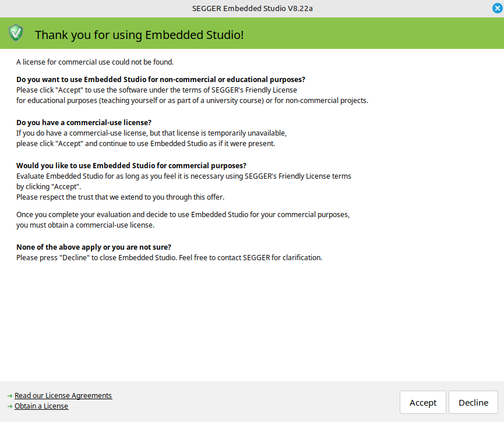Close the SEGGER Embedded Studio dialog window
Image resolution: width=504 pixels, height=422 pixels.
(x=496, y=8)
